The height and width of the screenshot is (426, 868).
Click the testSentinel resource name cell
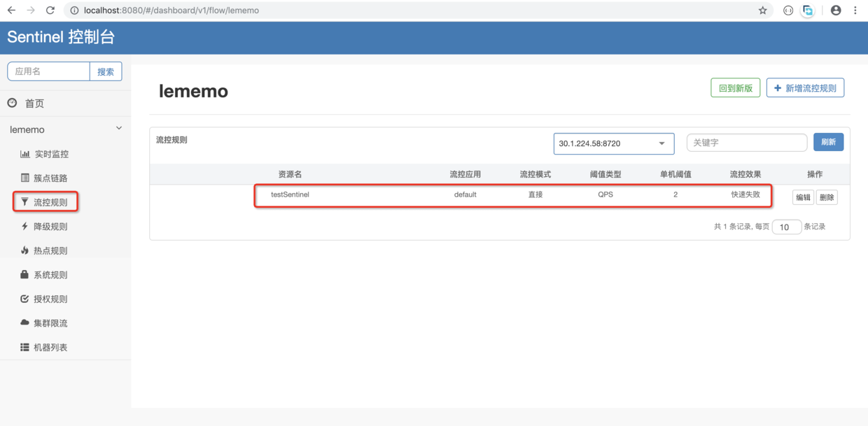[290, 194]
